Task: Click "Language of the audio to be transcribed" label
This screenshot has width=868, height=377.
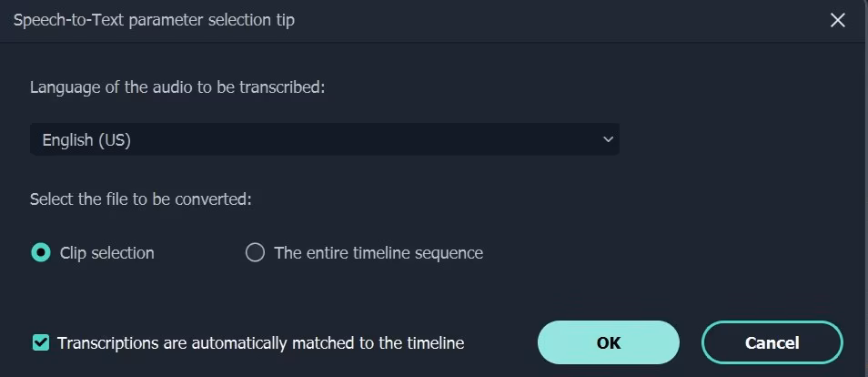Action: tap(177, 87)
